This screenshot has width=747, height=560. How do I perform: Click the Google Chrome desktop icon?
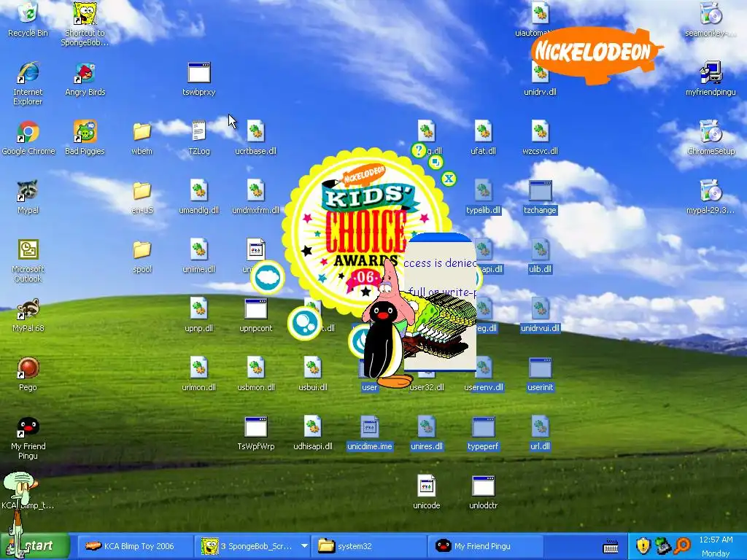pyautogui.click(x=28, y=138)
